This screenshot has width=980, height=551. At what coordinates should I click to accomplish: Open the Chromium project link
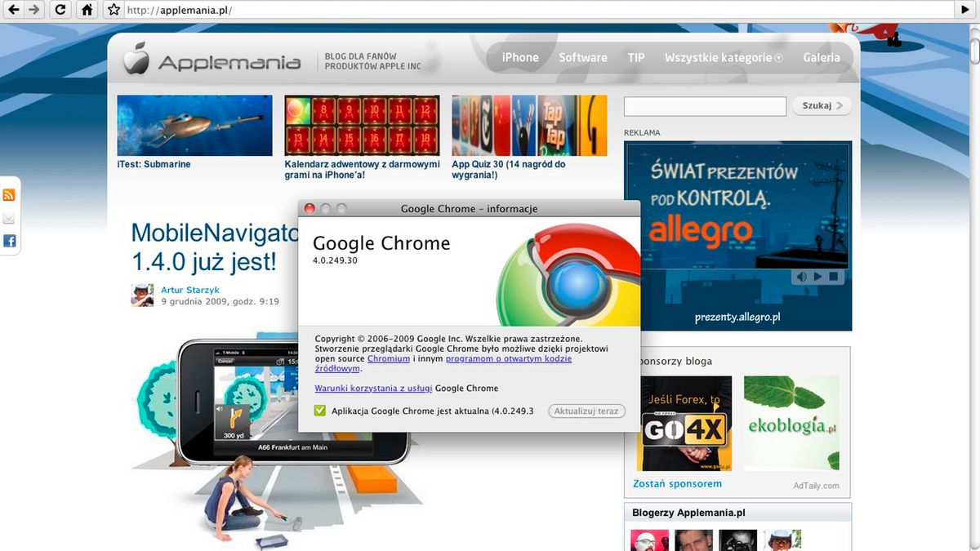389,358
